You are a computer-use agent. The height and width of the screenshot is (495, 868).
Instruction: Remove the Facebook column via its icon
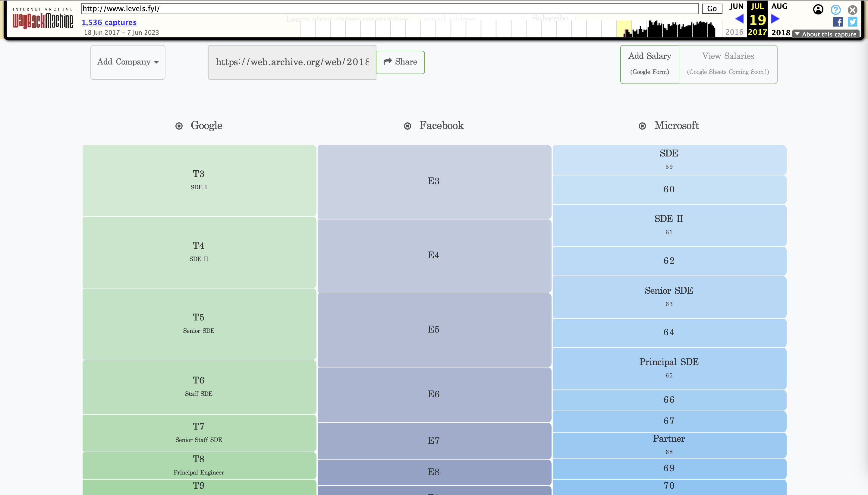click(x=407, y=126)
